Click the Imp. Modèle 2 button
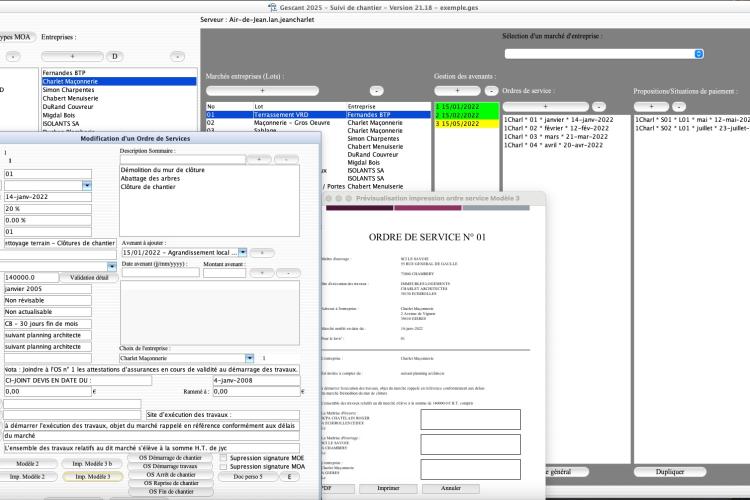Viewport: 750px width, 500px height. [27, 477]
